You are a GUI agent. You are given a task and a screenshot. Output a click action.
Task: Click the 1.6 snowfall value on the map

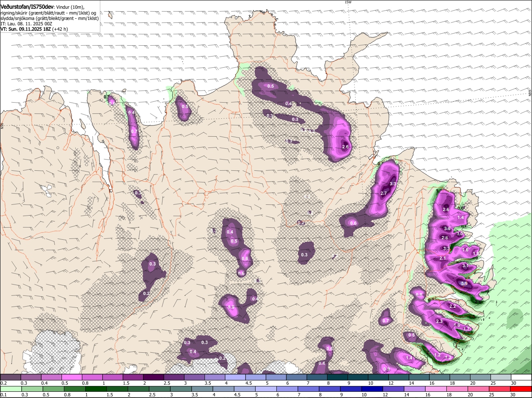click(x=465, y=250)
